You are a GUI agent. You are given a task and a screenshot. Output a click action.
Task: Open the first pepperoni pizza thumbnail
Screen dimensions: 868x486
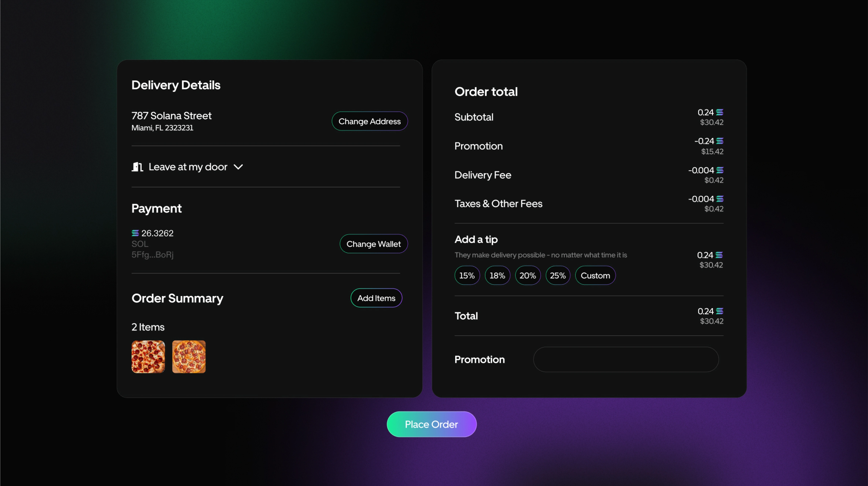[148, 357]
